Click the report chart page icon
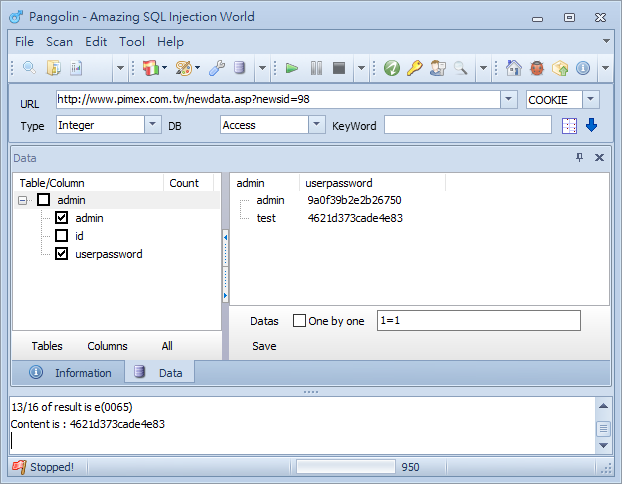This screenshot has height=484, width=622. coord(76,68)
